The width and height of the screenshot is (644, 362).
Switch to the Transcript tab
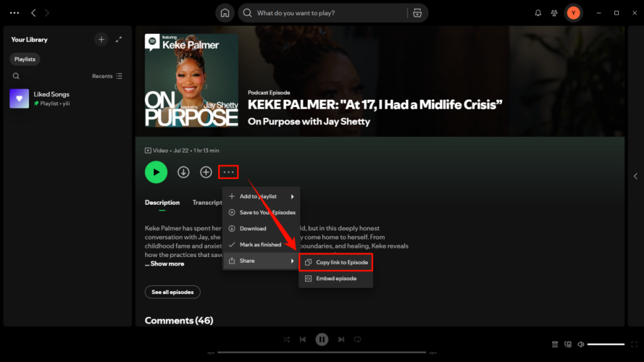tap(208, 202)
